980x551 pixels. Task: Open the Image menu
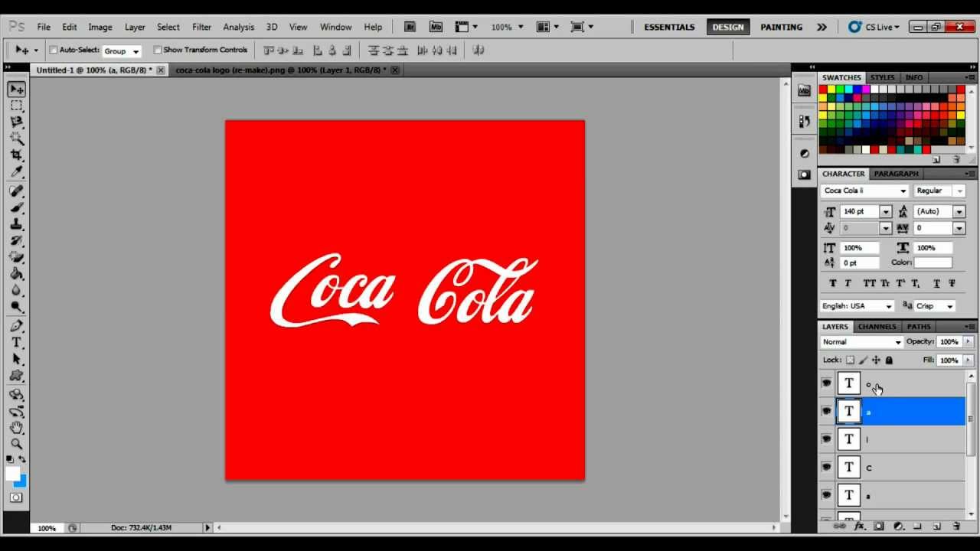pos(100,27)
